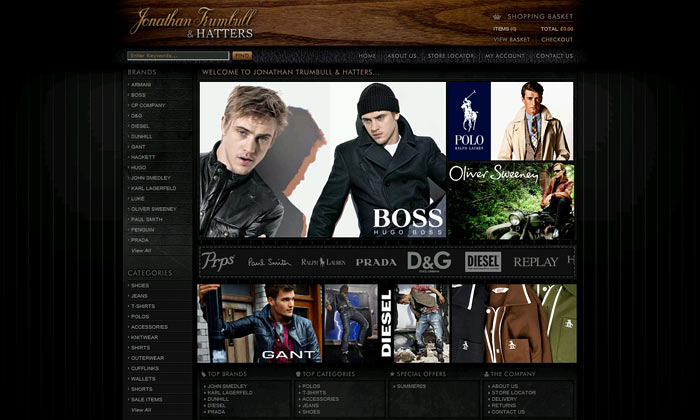Open About Us in the top navigation bar
Viewport: 700px width, 420px height.
pyautogui.click(x=402, y=56)
